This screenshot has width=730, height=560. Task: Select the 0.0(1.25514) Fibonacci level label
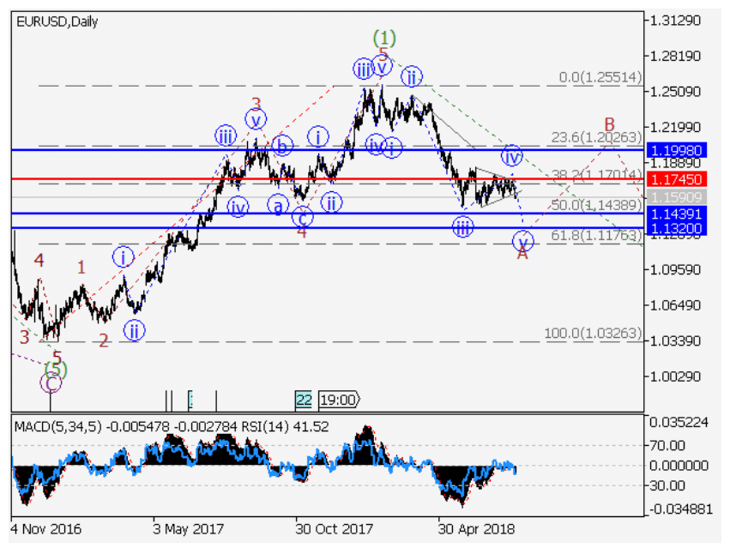point(600,77)
